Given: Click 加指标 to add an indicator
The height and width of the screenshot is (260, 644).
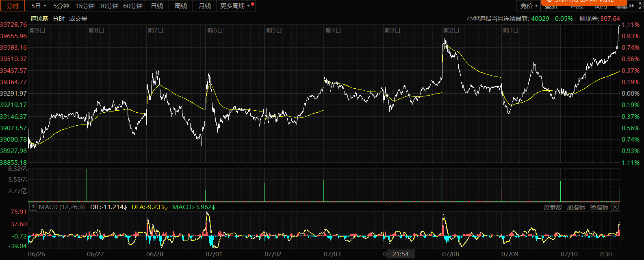Looking at the screenshot, I should click(x=576, y=208).
